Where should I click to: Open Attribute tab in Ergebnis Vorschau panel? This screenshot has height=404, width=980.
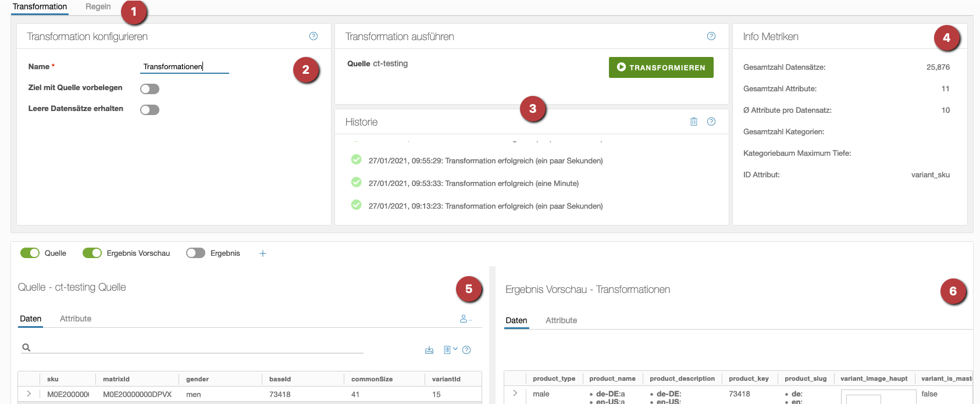point(561,320)
